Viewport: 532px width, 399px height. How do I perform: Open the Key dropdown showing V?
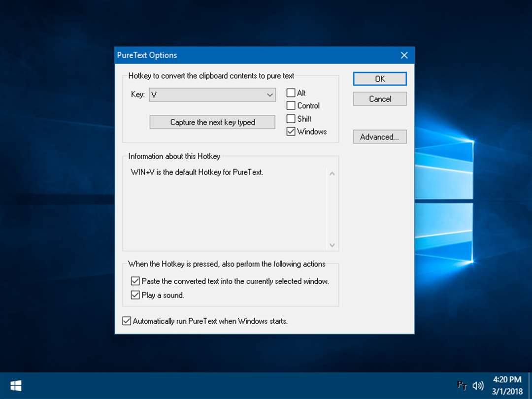coord(212,95)
